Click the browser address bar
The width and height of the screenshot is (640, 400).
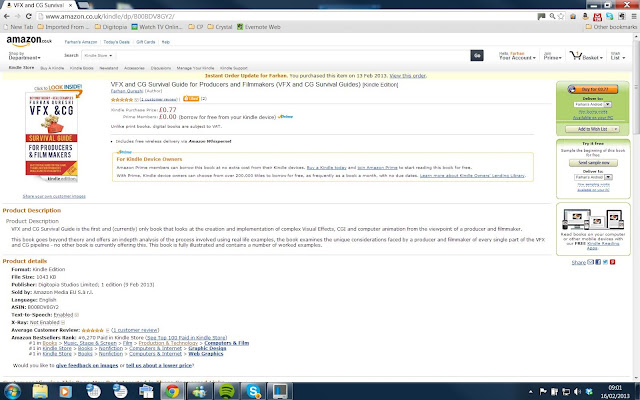point(286,16)
